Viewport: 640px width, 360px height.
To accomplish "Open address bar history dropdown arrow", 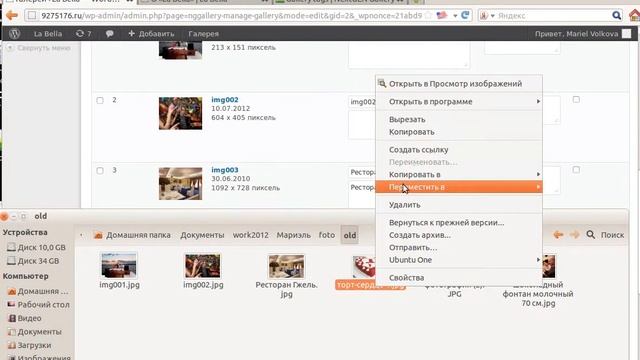I will (x=455, y=16).
